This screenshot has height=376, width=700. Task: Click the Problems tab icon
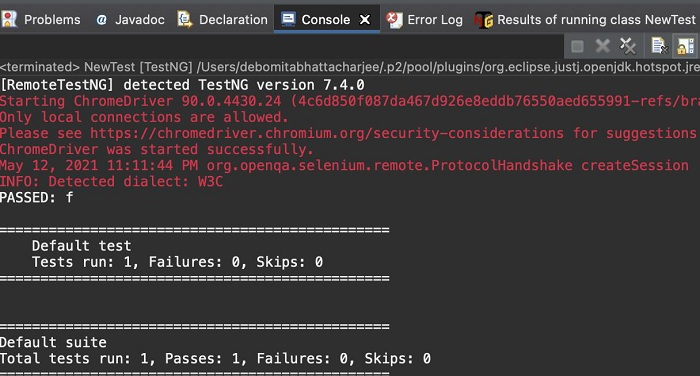(x=9, y=19)
